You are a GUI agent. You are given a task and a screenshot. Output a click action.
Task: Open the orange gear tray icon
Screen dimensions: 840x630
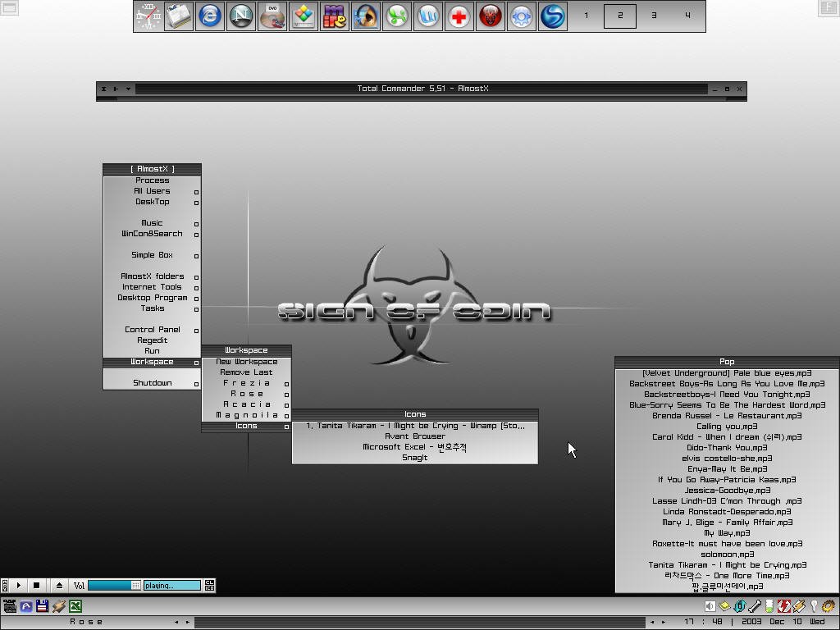click(x=829, y=606)
